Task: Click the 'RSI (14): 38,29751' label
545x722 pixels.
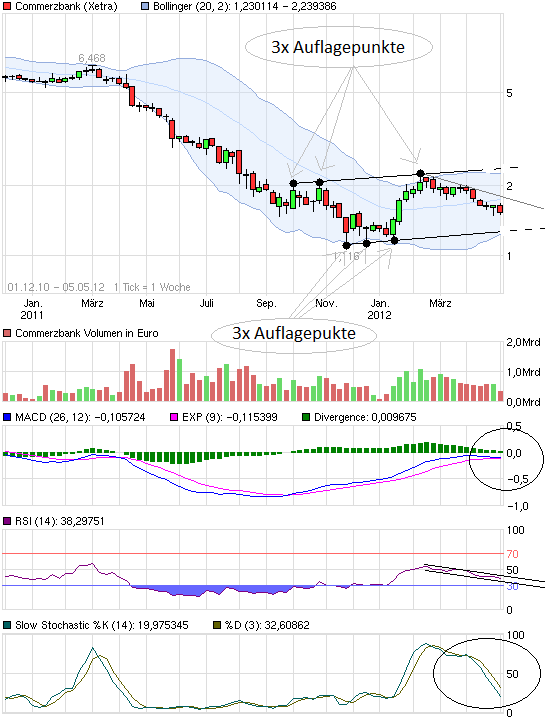Action: pyautogui.click(x=60, y=521)
